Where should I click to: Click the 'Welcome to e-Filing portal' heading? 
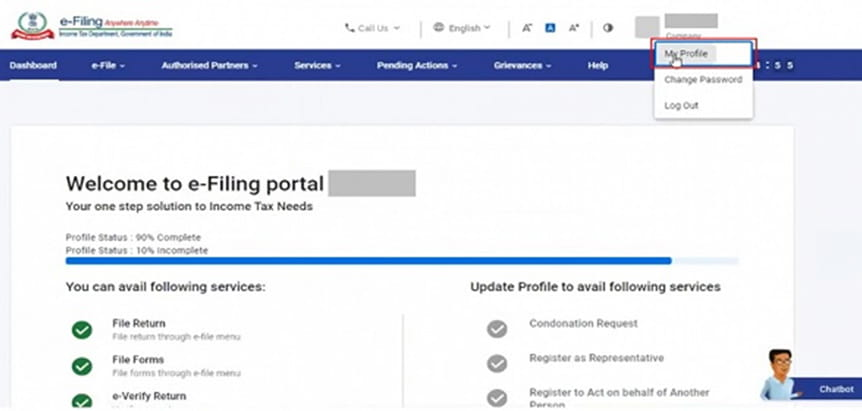(195, 184)
